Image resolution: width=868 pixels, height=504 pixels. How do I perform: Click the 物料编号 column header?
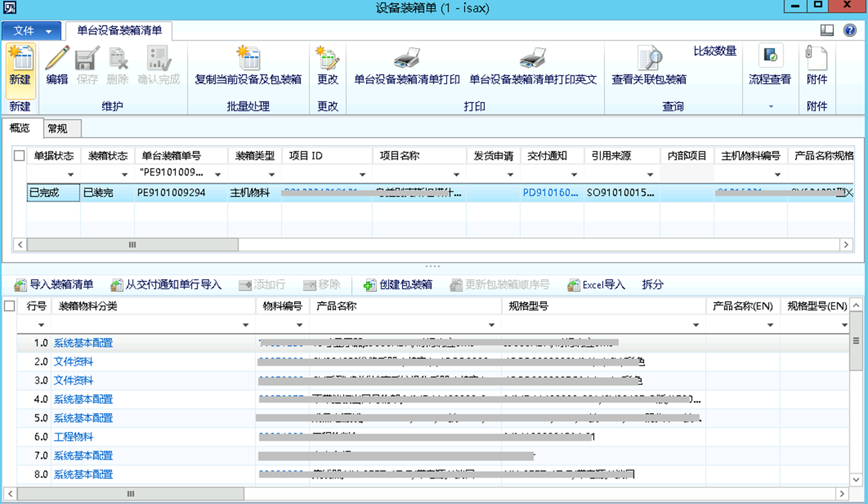(x=282, y=306)
